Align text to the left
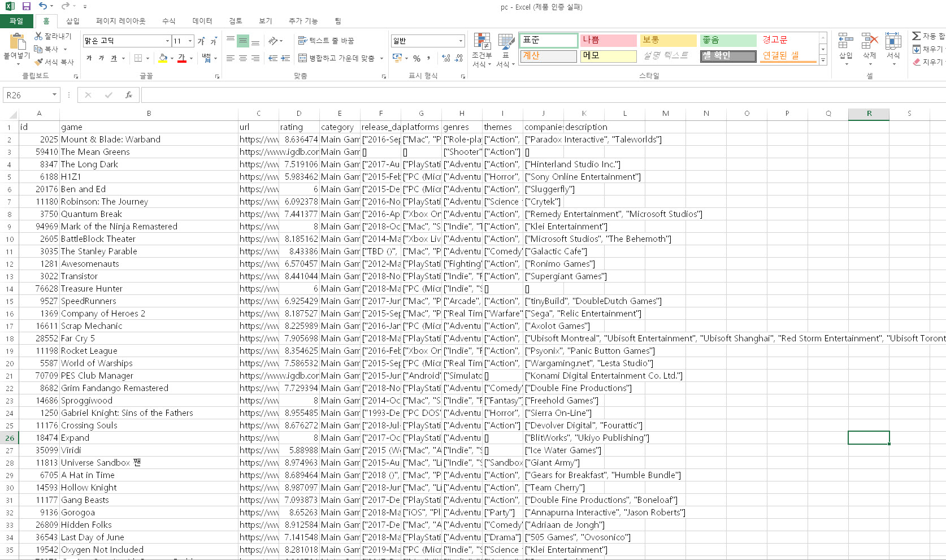Viewport: 946px width, 560px height. point(231,58)
